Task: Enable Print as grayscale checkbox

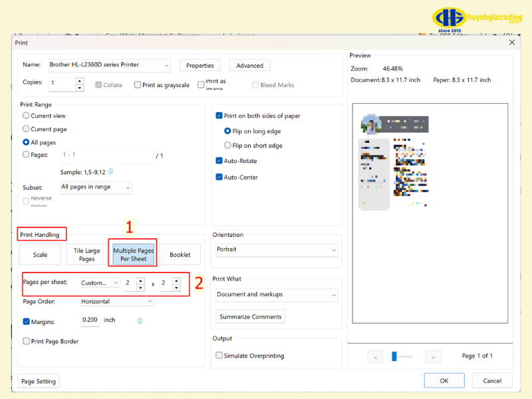Action: [x=138, y=85]
